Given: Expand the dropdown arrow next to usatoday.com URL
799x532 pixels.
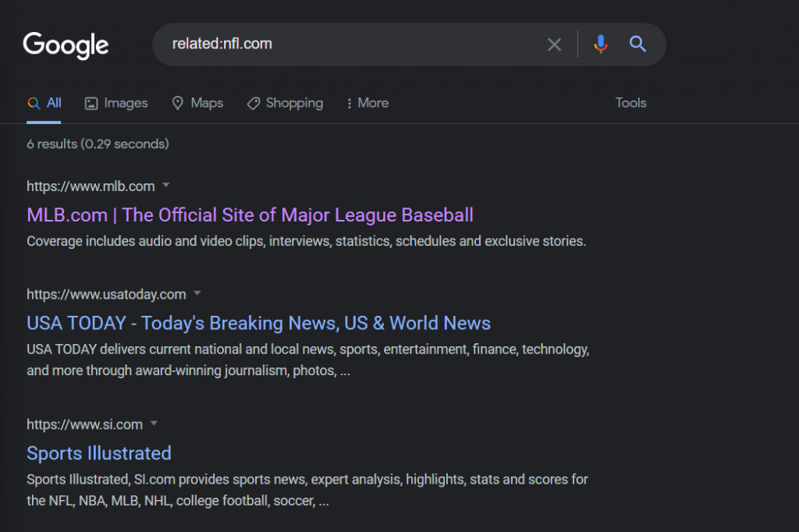Looking at the screenshot, I should (x=197, y=293).
